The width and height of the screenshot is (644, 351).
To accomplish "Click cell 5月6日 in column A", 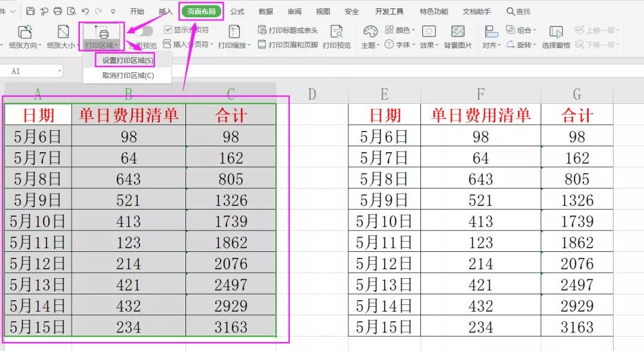I will [38, 136].
